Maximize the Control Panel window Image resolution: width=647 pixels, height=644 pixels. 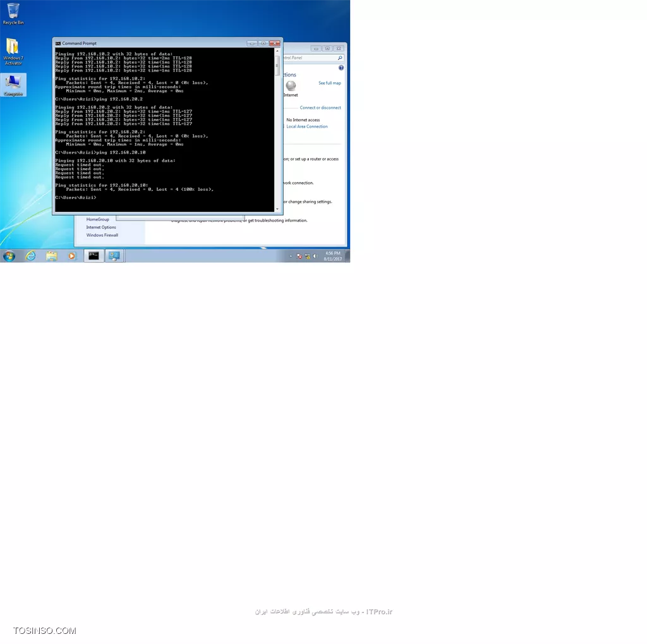click(327, 48)
